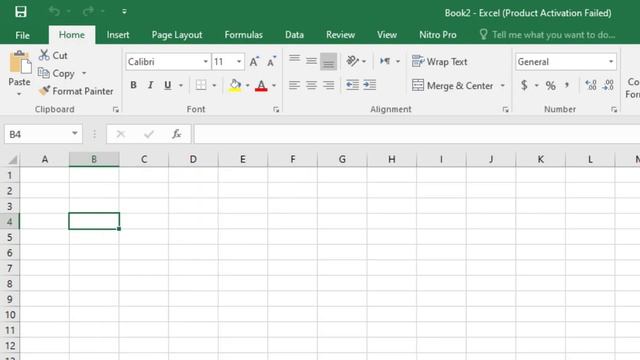Apply the yellow Fill Color bucket
Viewport: 640px width, 360px height.
point(235,85)
